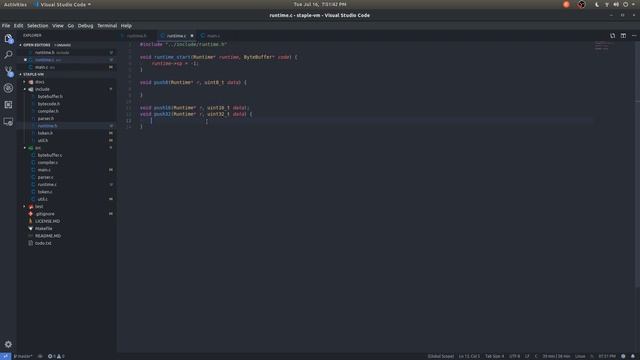Split the editor to the right

(623, 36)
